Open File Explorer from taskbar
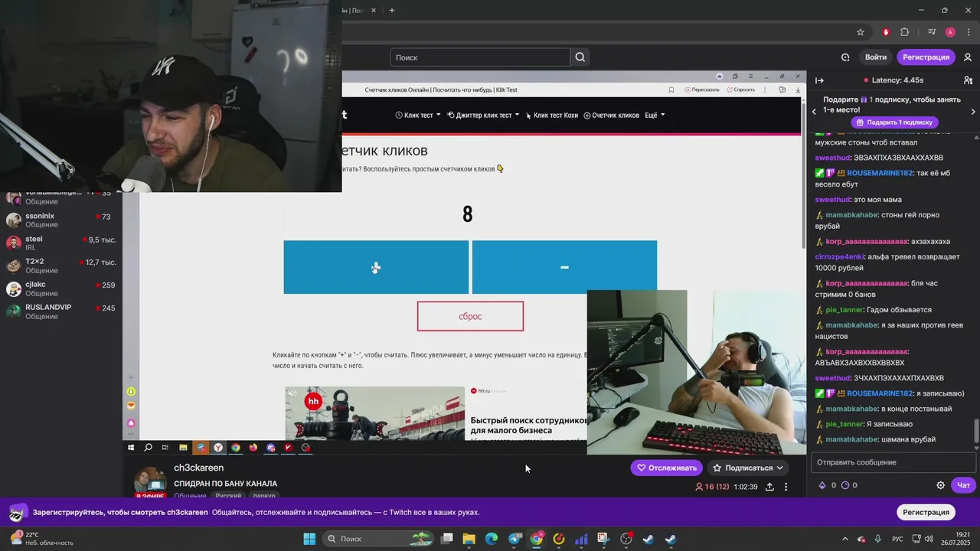Image resolution: width=980 pixels, height=551 pixels. click(x=469, y=539)
